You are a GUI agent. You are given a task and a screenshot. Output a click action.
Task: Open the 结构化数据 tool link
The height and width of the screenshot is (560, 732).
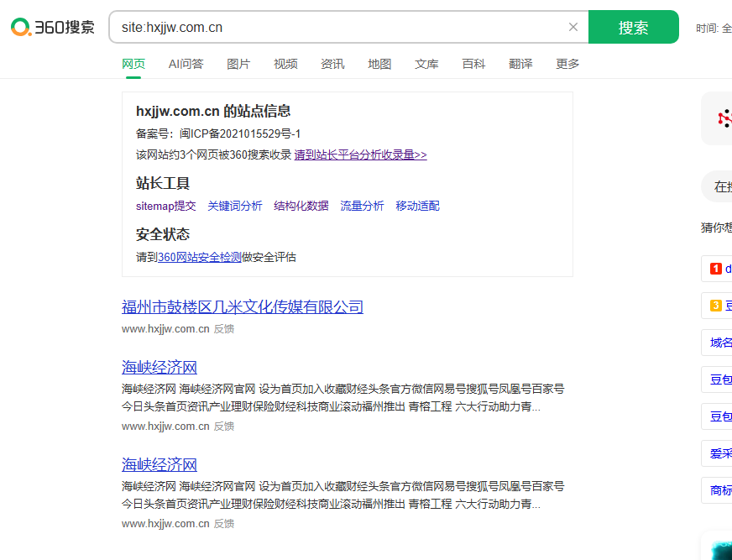coord(301,206)
